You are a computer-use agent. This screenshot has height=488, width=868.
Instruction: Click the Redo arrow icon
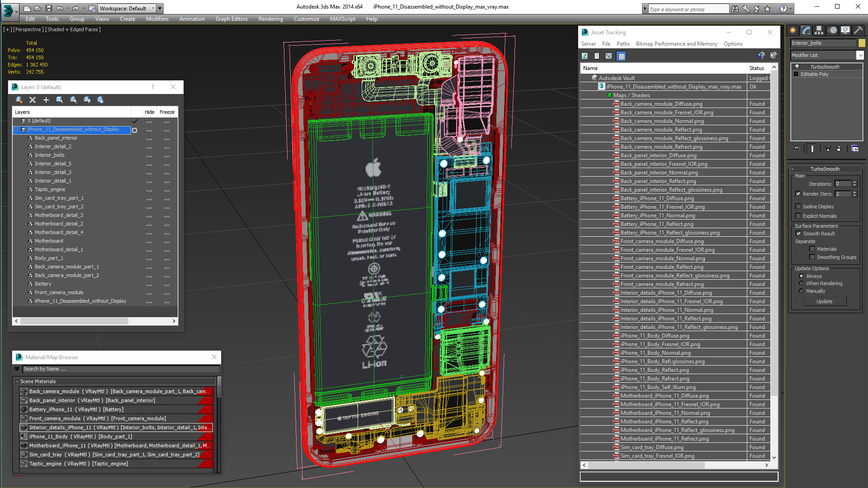[75, 8]
